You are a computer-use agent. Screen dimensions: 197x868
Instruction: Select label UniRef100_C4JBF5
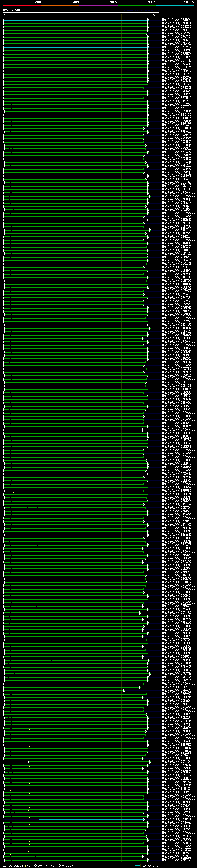coord(176,118)
